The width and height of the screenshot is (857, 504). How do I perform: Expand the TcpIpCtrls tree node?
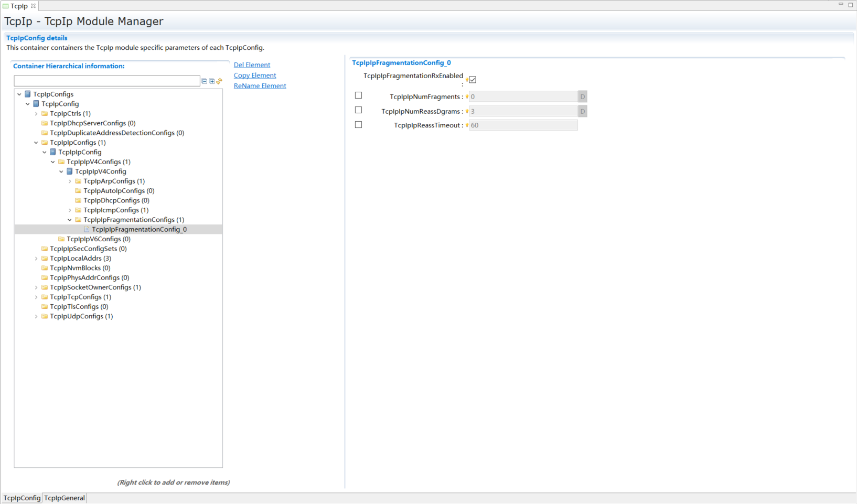(36, 114)
